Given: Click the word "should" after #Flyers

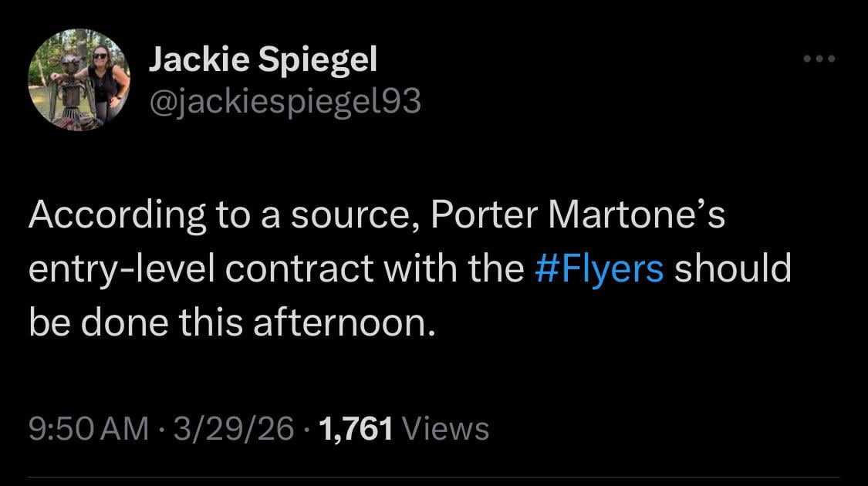Looking at the screenshot, I should click(733, 268).
